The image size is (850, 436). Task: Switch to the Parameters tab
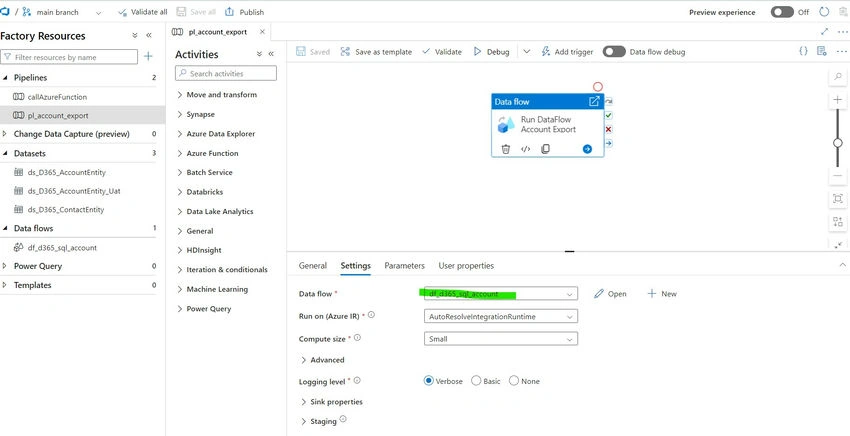pyautogui.click(x=404, y=266)
